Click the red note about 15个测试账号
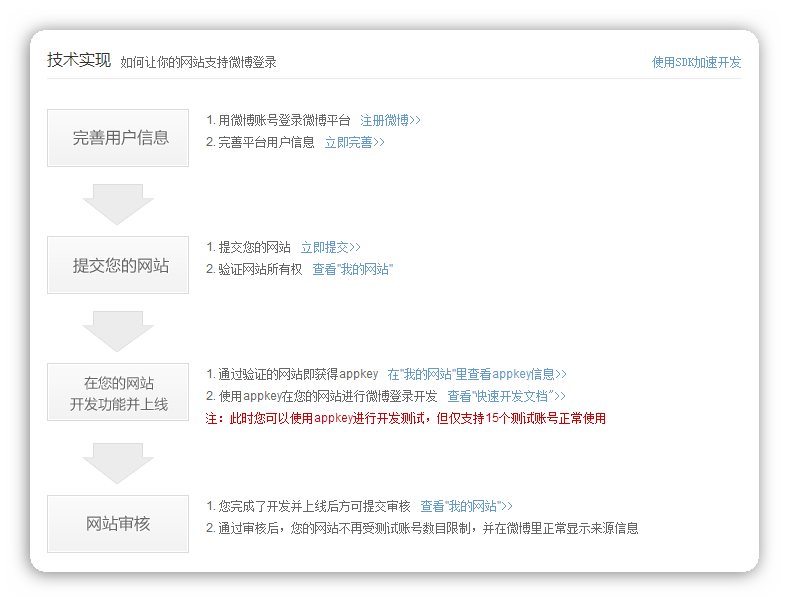The image size is (789, 602). (x=405, y=418)
